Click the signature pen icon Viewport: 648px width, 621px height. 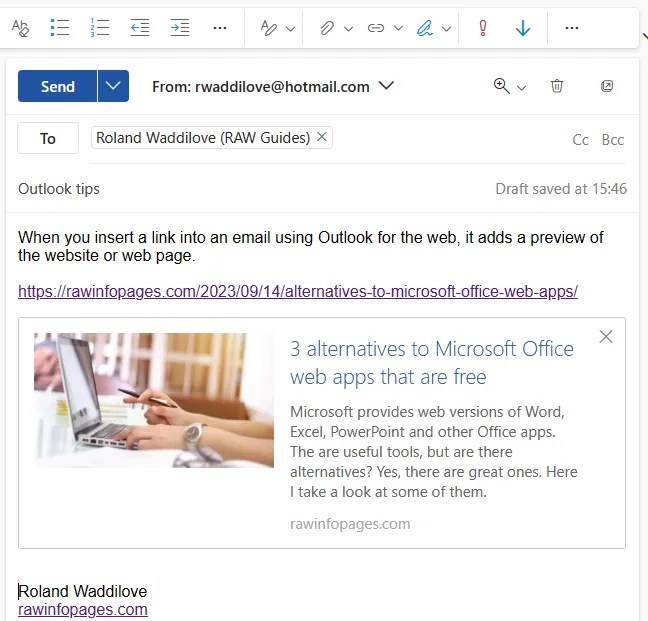[x=424, y=28]
